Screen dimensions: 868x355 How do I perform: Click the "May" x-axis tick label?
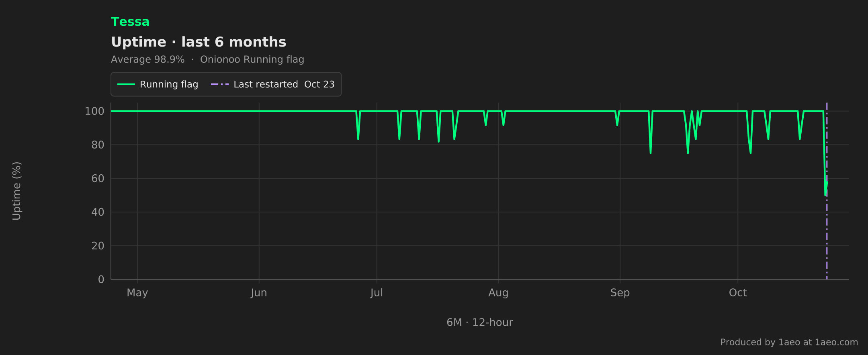point(137,293)
